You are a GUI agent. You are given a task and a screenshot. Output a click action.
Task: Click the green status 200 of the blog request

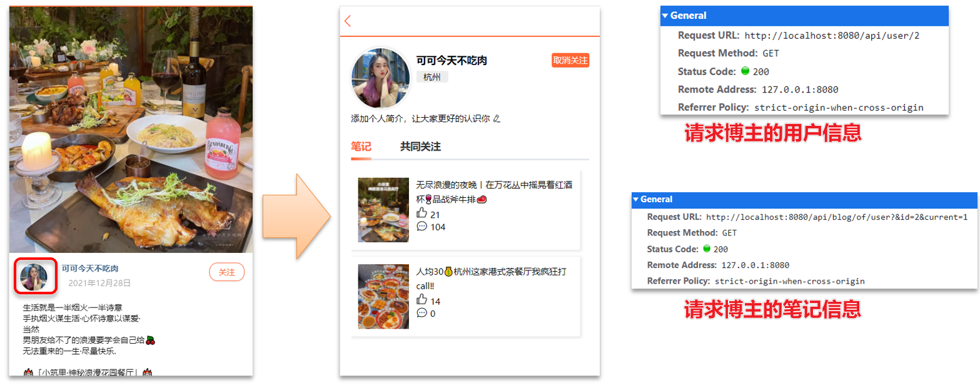715,249
